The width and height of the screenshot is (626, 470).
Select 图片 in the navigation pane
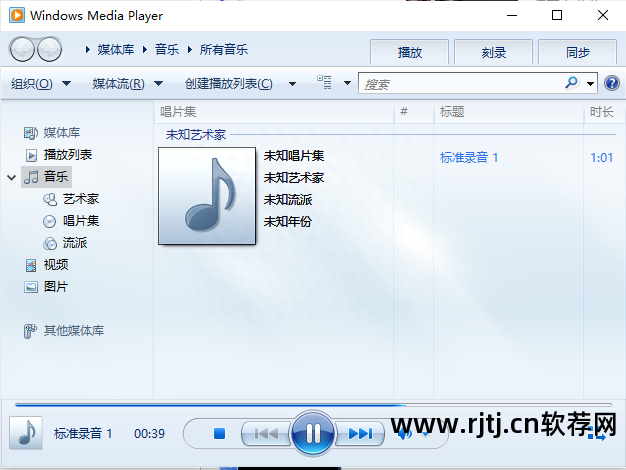pyautogui.click(x=55, y=286)
